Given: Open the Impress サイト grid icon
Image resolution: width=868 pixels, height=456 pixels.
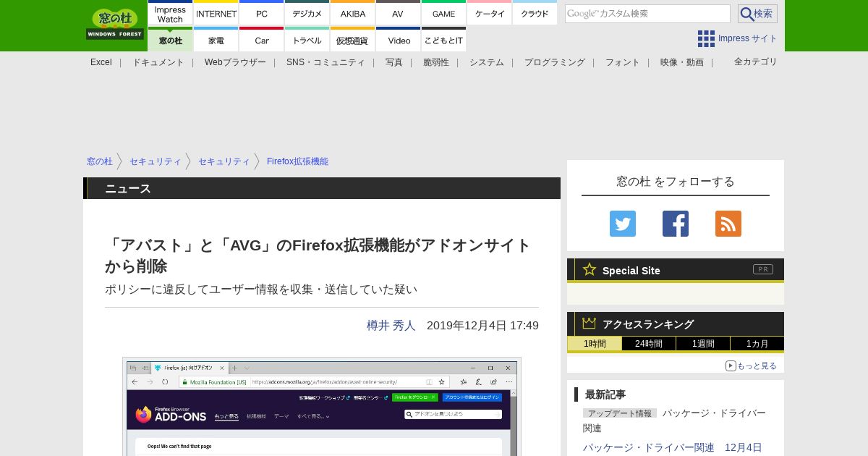Looking at the screenshot, I should 706,38.
